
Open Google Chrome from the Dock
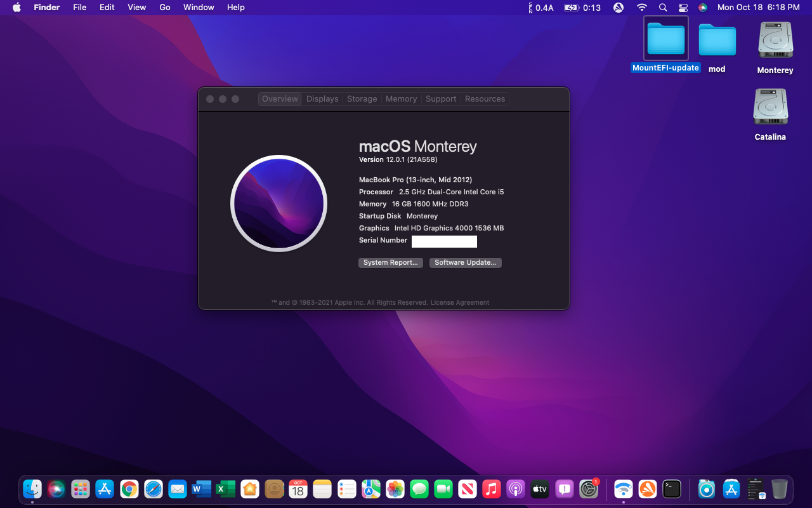pyautogui.click(x=129, y=489)
